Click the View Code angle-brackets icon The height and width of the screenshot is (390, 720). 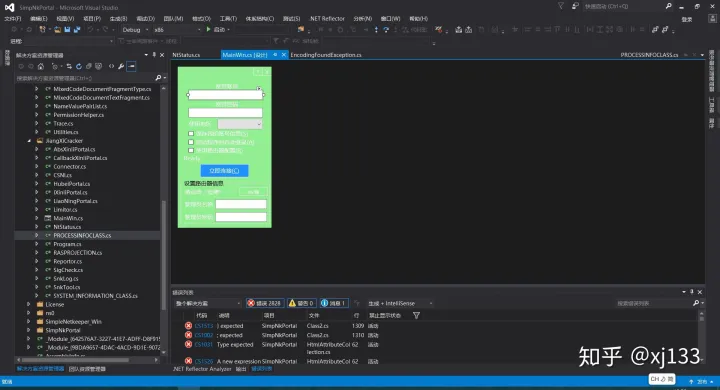tap(111, 66)
